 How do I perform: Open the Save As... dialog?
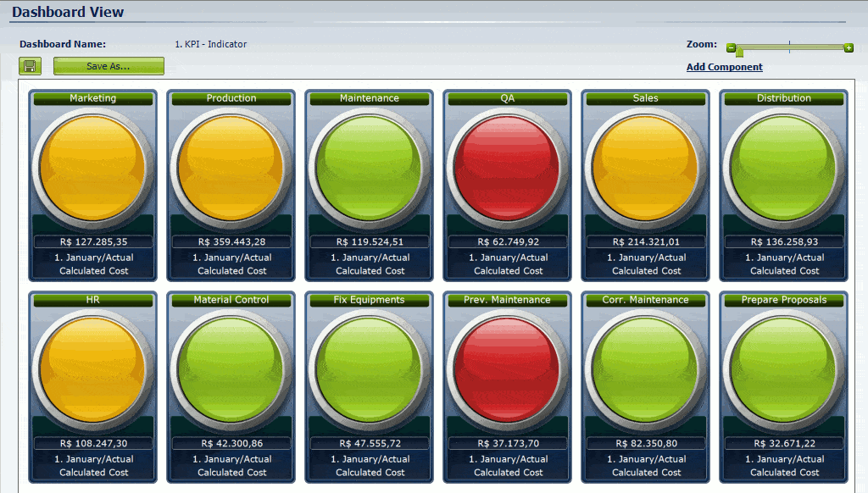[x=108, y=66]
